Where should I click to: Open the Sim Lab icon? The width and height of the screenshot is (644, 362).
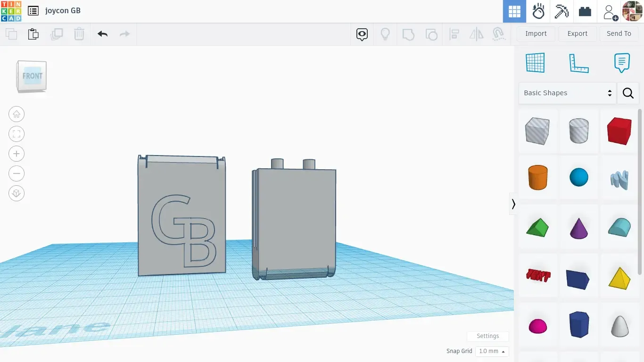click(538, 11)
